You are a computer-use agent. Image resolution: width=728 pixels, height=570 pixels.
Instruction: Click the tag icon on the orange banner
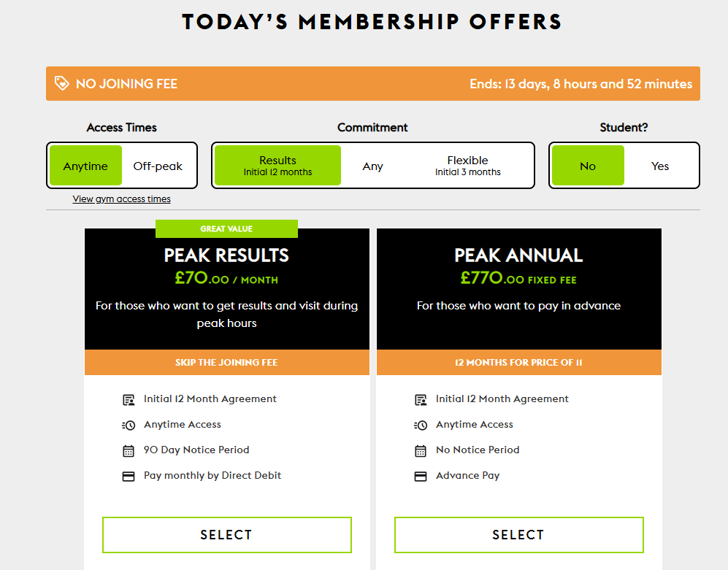[x=62, y=83]
